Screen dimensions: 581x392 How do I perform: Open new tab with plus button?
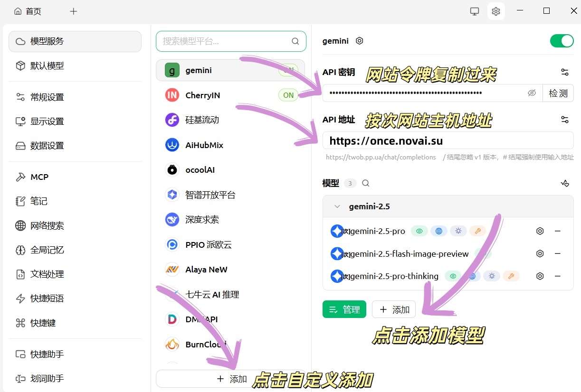tap(74, 11)
